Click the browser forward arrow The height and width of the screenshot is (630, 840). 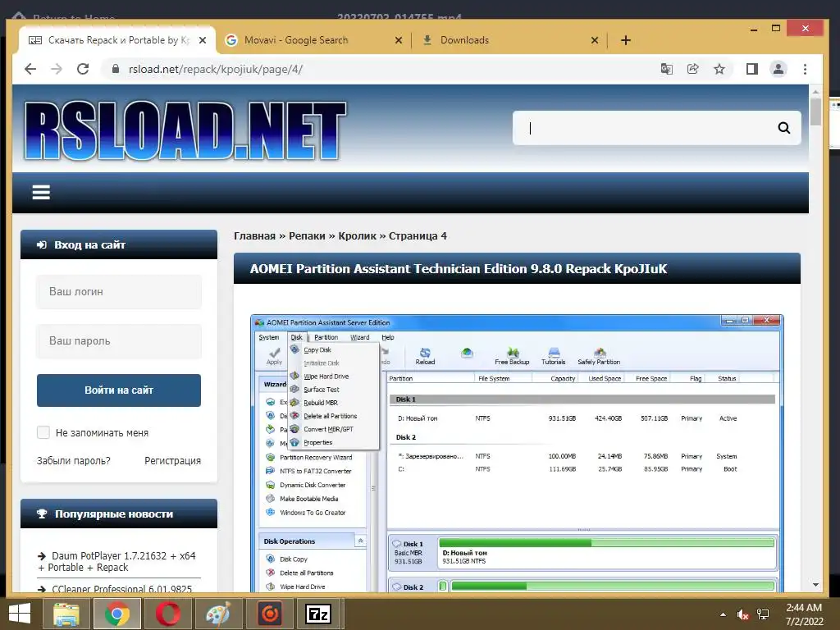(x=57, y=69)
